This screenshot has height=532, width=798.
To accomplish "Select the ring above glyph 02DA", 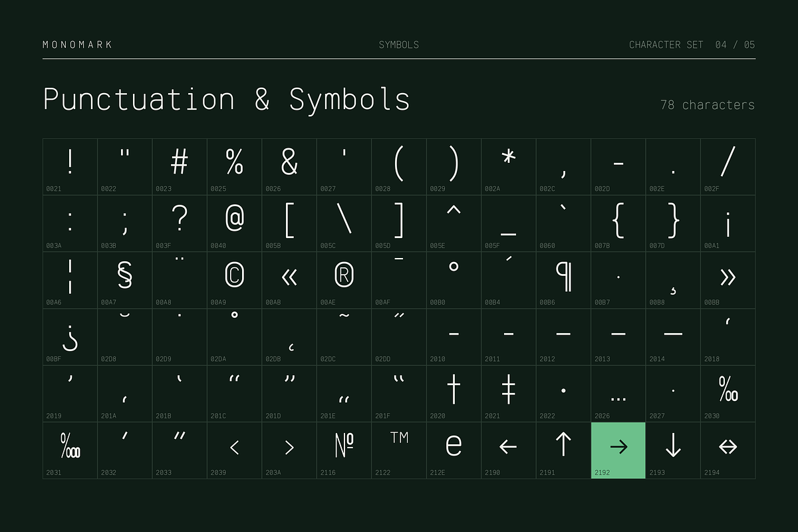I will [x=234, y=336].
